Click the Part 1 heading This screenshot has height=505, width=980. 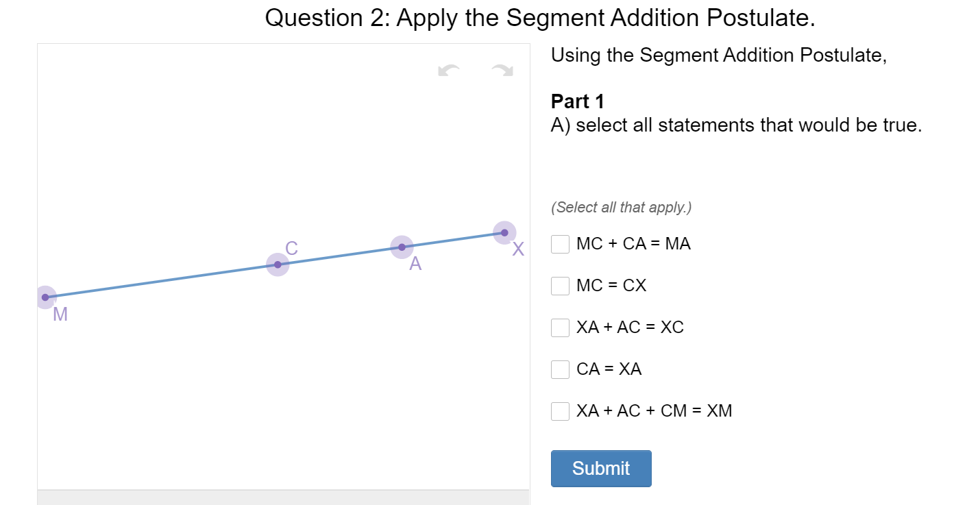(x=577, y=101)
